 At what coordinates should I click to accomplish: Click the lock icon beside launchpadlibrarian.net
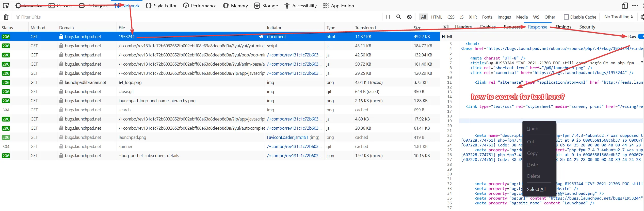pyautogui.click(x=61, y=82)
